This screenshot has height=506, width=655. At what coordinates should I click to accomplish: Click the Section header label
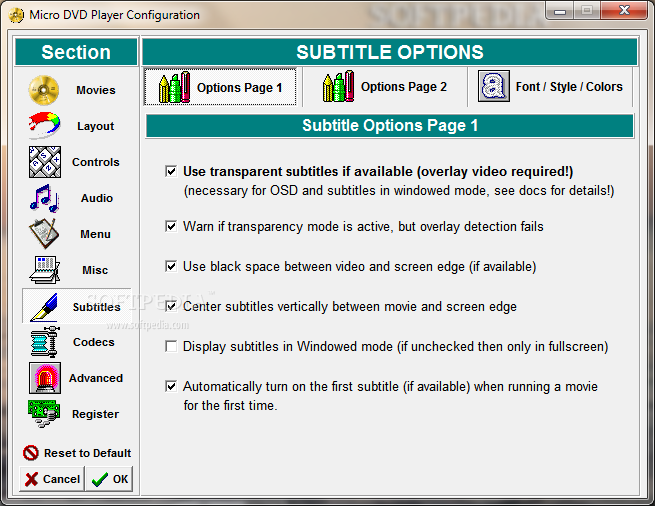click(76, 52)
